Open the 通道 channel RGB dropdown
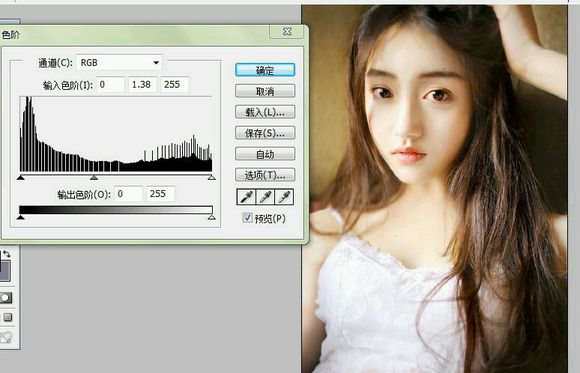The height and width of the screenshot is (373, 580). (119, 63)
